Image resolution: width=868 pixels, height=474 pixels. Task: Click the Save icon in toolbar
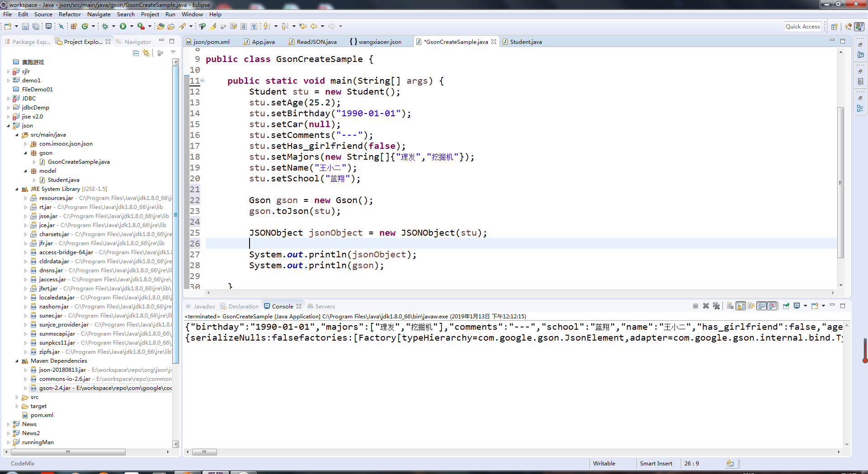(25, 26)
